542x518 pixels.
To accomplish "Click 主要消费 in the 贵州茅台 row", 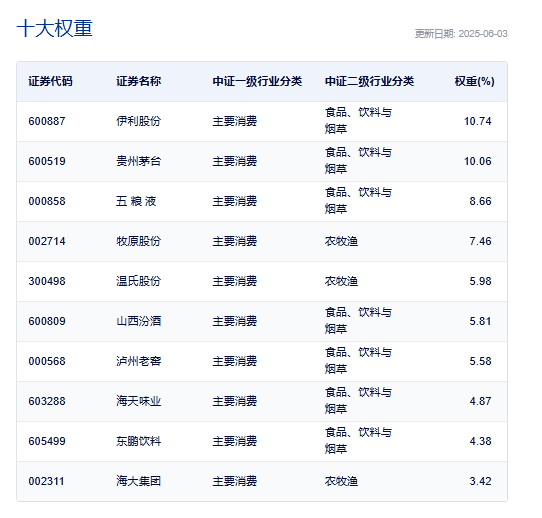I will [235, 161].
